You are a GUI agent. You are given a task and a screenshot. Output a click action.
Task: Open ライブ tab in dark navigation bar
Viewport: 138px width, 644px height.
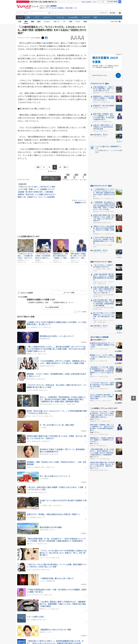click(x=37, y=17)
